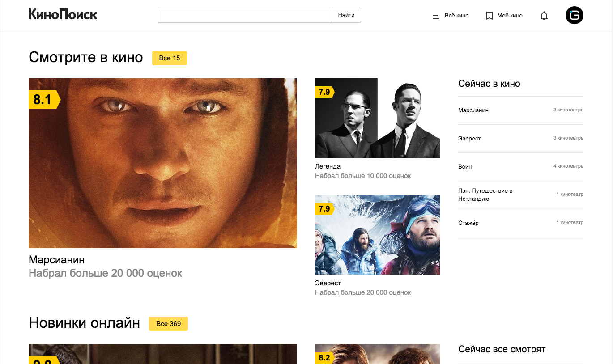
Task: Click "1 кинотеатр" next to Пэн
Action: pos(570,195)
